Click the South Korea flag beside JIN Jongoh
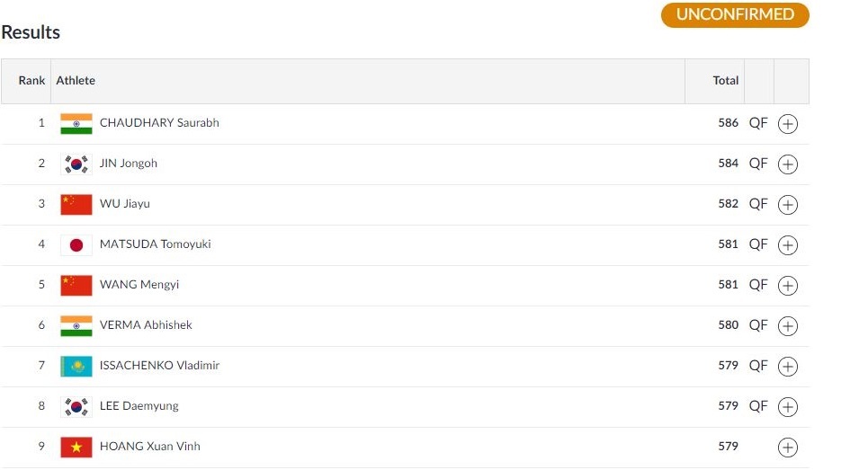 click(76, 164)
